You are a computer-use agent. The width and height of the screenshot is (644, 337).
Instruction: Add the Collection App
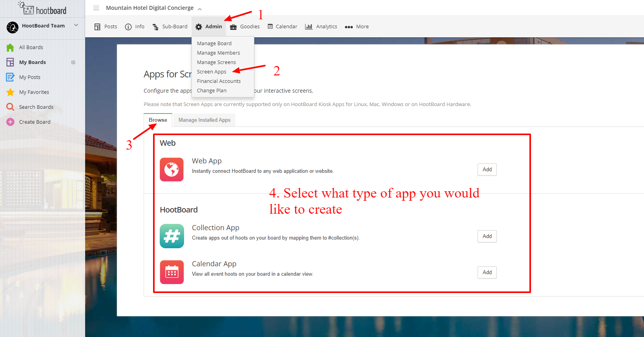[487, 236]
